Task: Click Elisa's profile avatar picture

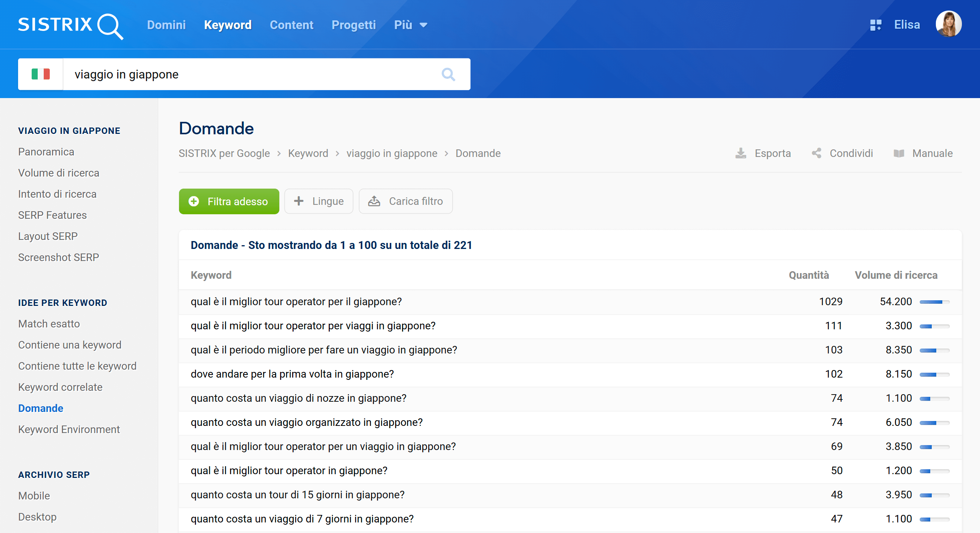Action: [948, 24]
